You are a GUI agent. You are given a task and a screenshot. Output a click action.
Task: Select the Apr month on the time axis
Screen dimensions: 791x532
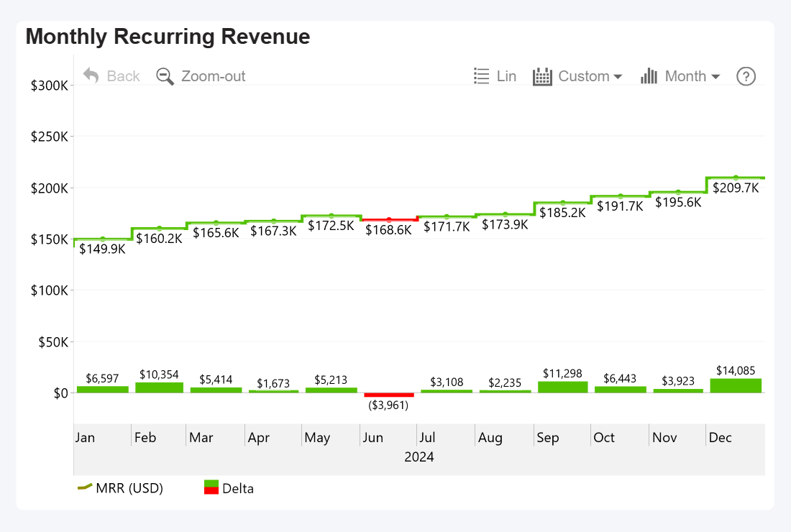(259, 438)
